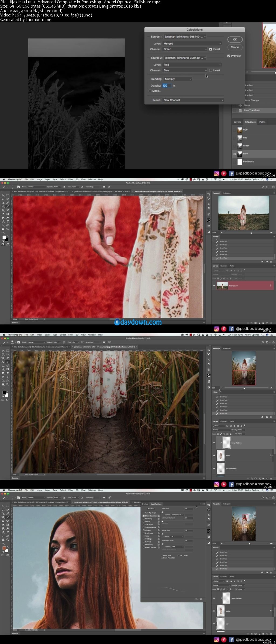Click the Timeline bar in the red-mask frame
The image size is (276, 644).
click(108, 323)
